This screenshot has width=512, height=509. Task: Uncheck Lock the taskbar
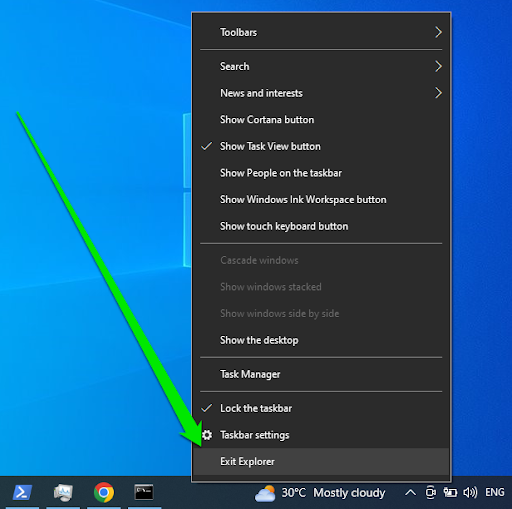(x=321, y=408)
